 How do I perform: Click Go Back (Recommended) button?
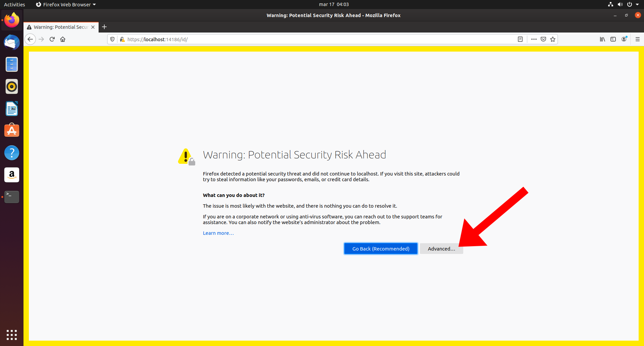click(x=381, y=249)
